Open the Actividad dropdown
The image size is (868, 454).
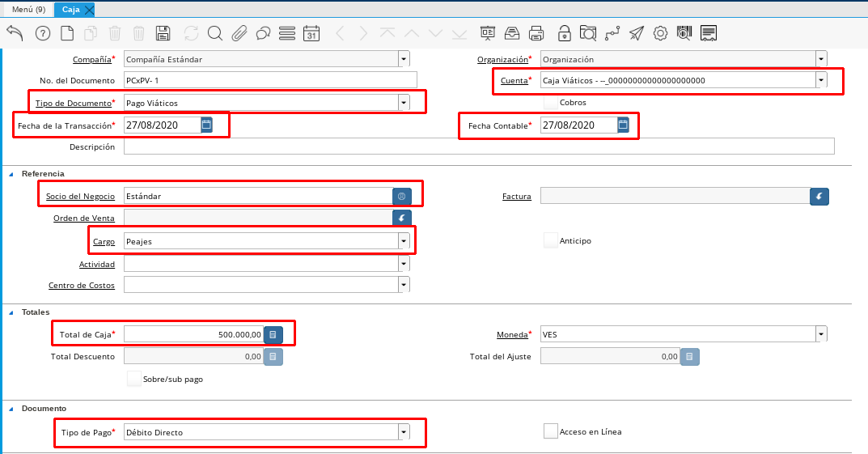click(404, 264)
